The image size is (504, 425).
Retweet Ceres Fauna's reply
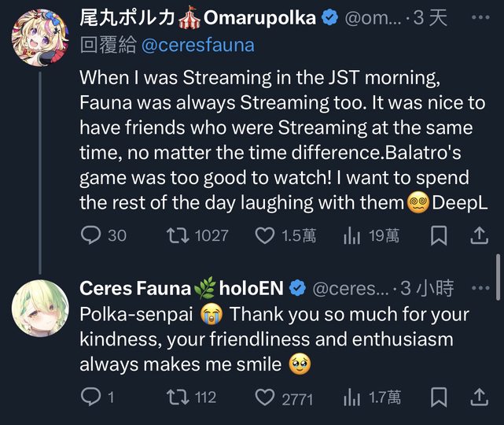(178, 397)
